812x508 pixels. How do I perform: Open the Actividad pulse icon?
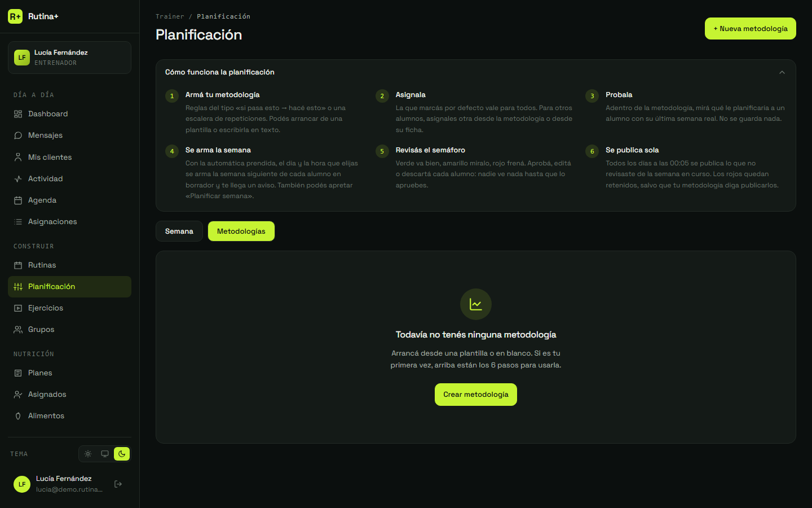point(18,179)
